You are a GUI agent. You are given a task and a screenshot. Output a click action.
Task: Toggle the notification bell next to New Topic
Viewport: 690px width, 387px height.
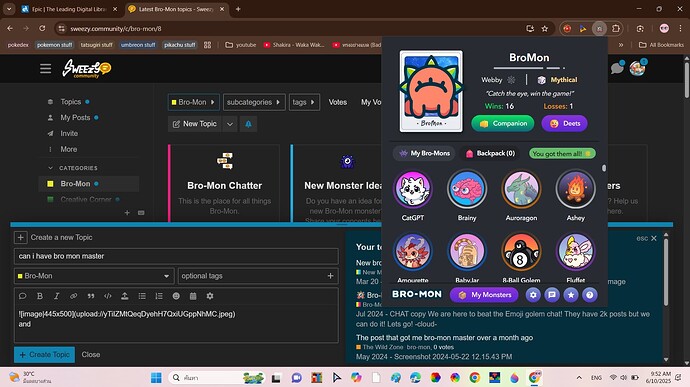pos(248,124)
